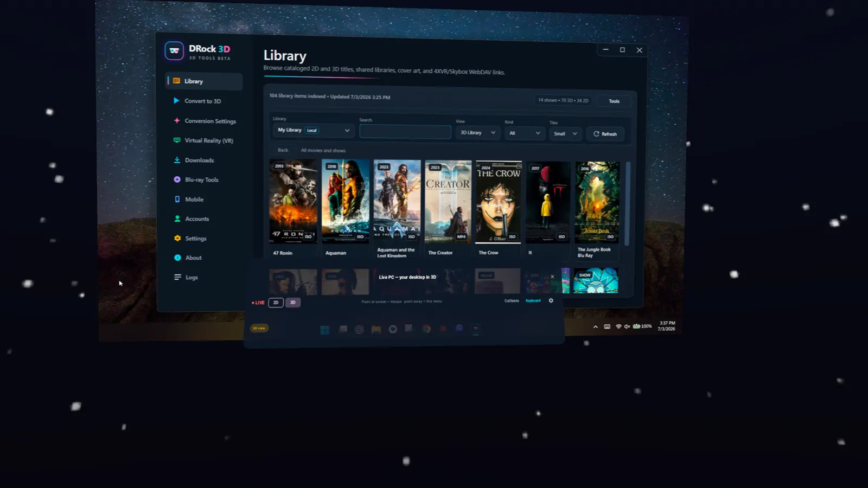Viewport: 868px width, 488px height.
Task: Open Chrome icon in taskbar
Action: [426, 329]
